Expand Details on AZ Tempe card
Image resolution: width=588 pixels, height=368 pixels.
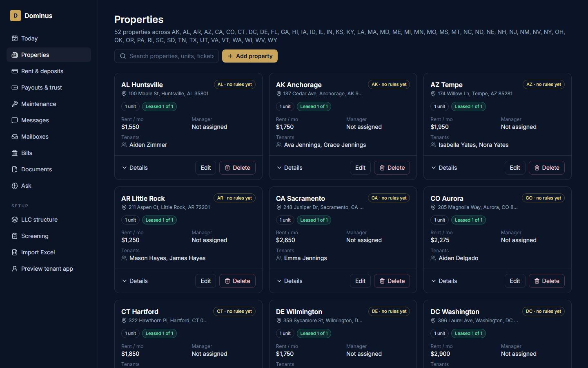(x=444, y=168)
